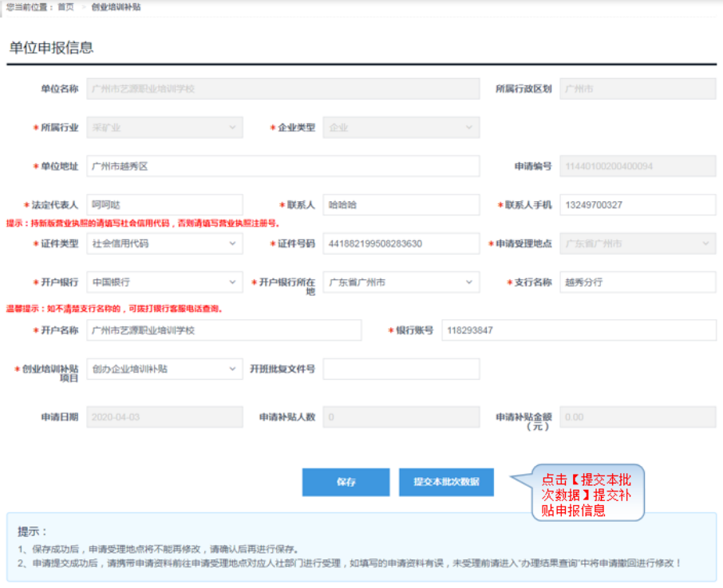Viewport: 723px width, 588px height.
Task: Select the 证件号码 input field
Action: point(401,243)
